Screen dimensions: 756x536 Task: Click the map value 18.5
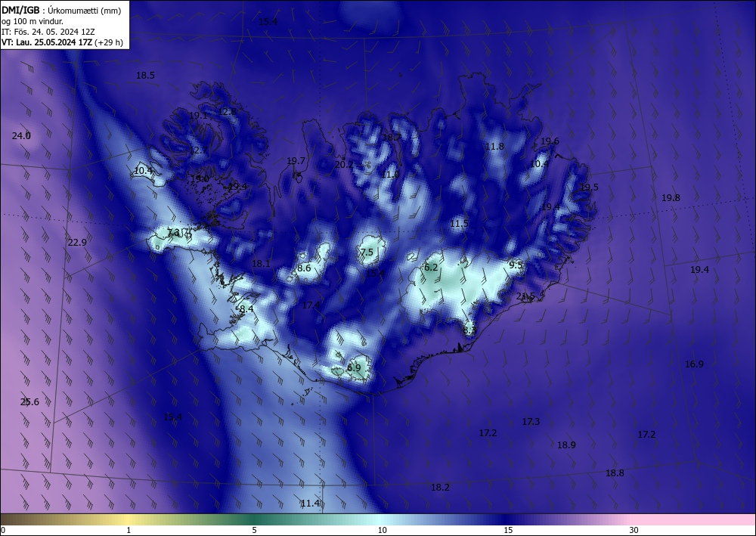coord(145,75)
